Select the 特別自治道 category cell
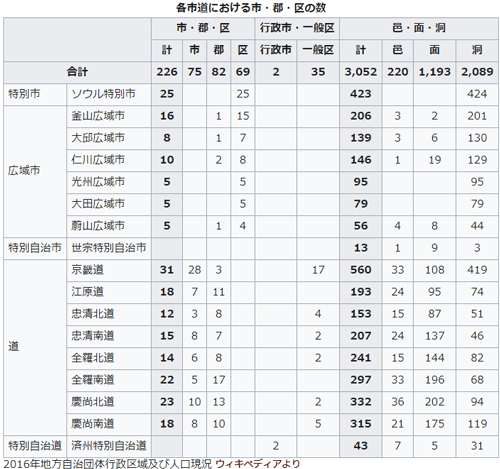Viewport: 500px width, 469px height. pyautogui.click(x=35, y=446)
